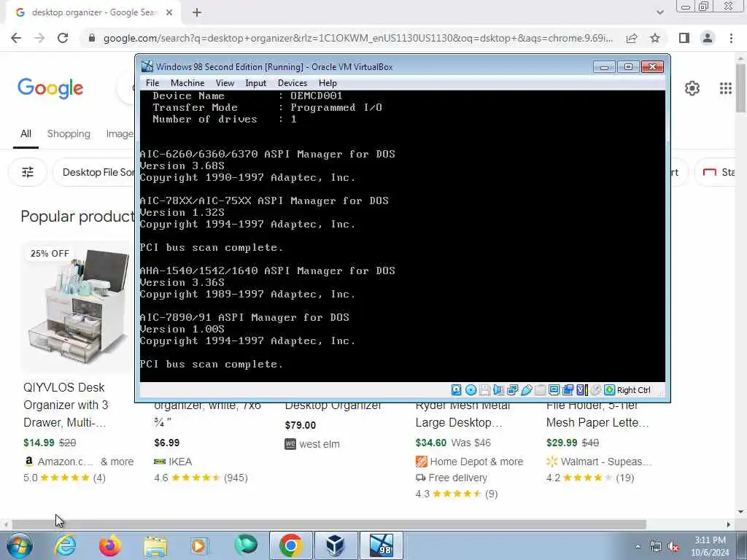Reload the Google search page

[63, 38]
